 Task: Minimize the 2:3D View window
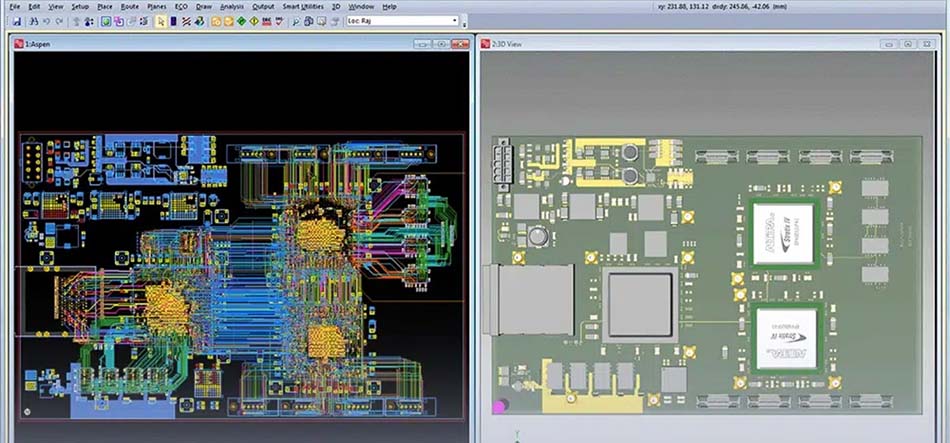[x=888, y=44]
